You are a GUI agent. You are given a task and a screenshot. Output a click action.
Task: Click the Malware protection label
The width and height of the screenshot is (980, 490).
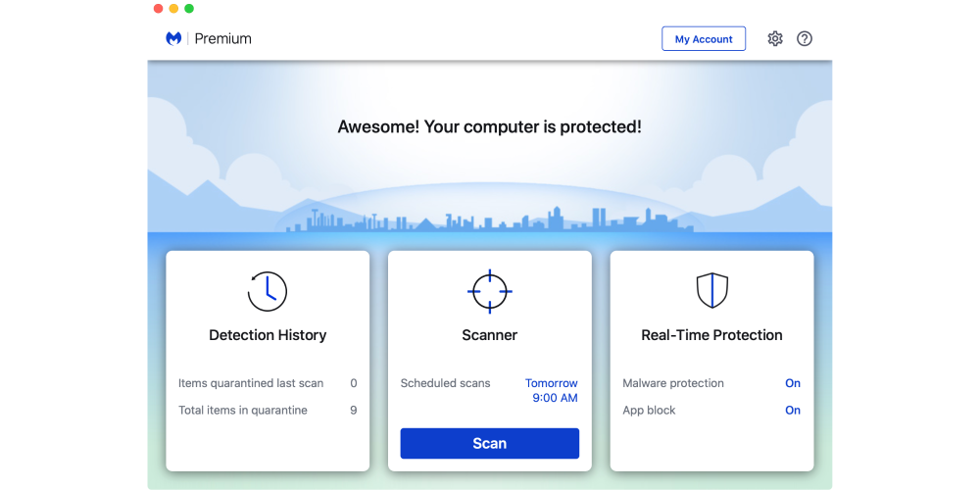(673, 383)
